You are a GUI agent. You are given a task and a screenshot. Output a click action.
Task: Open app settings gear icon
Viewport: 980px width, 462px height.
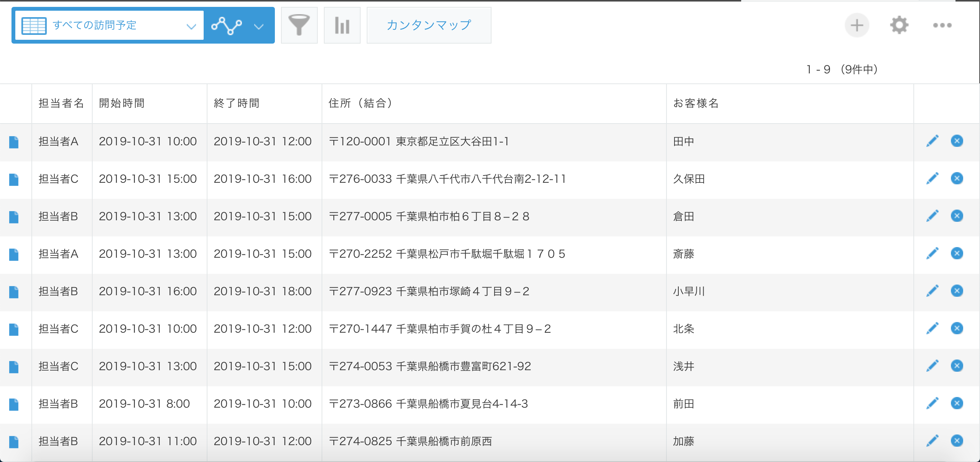[899, 25]
